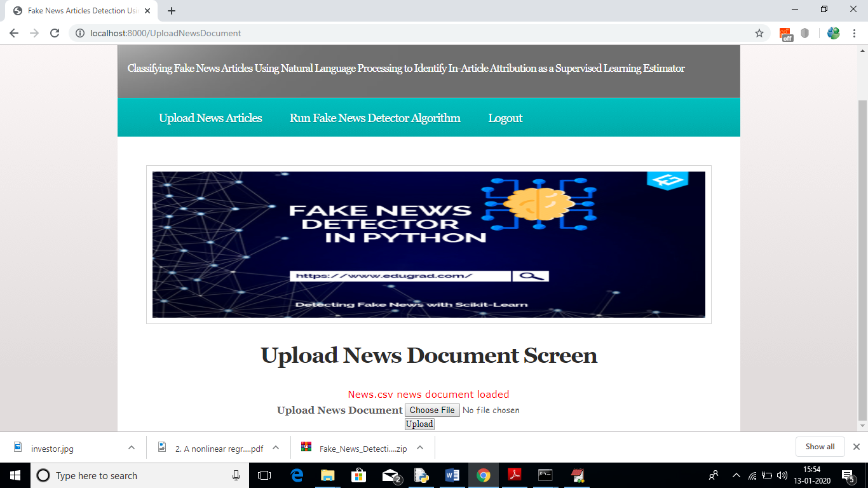Open the Windows Start menu

[x=15, y=475]
